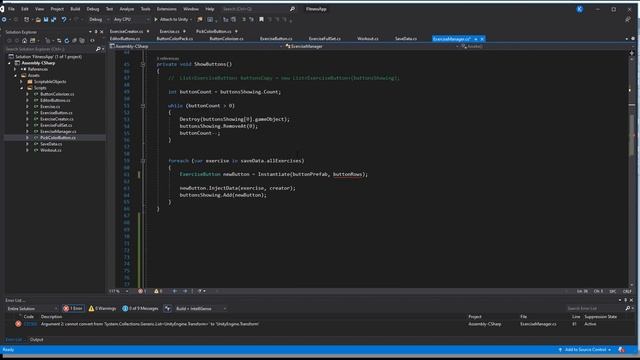Collapse the foreach loop outlining marker
This screenshot has width=640, height=360.
point(143,161)
